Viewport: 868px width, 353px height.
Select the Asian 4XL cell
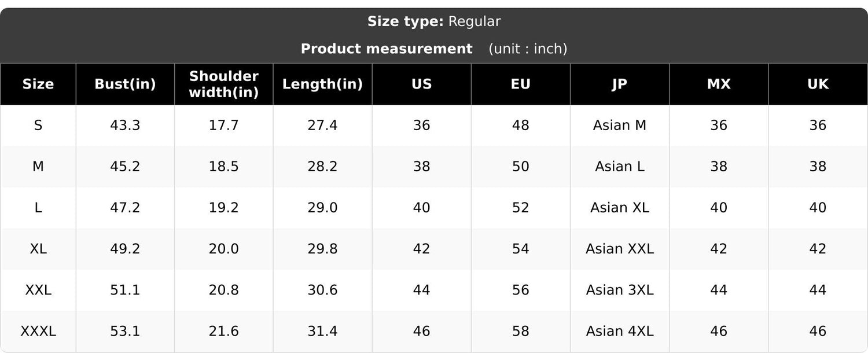[620, 332]
